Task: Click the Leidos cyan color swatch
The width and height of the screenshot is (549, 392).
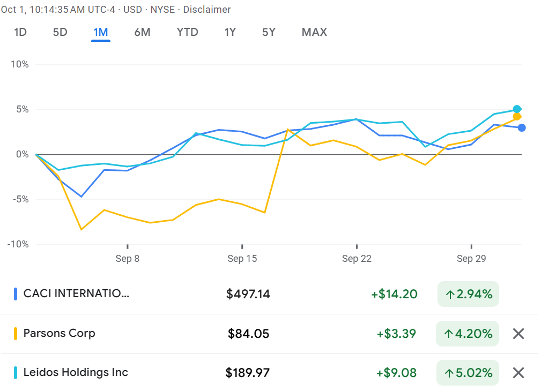Action: click(16, 372)
